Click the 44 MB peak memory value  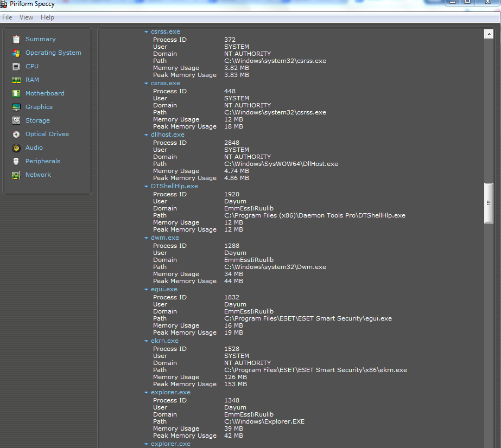[233, 281]
